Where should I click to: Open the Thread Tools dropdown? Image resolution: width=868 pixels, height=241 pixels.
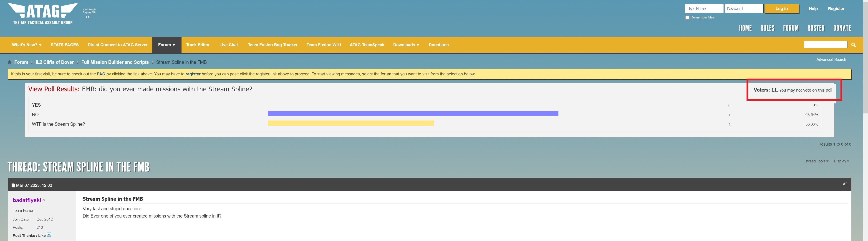click(x=816, y=161)
